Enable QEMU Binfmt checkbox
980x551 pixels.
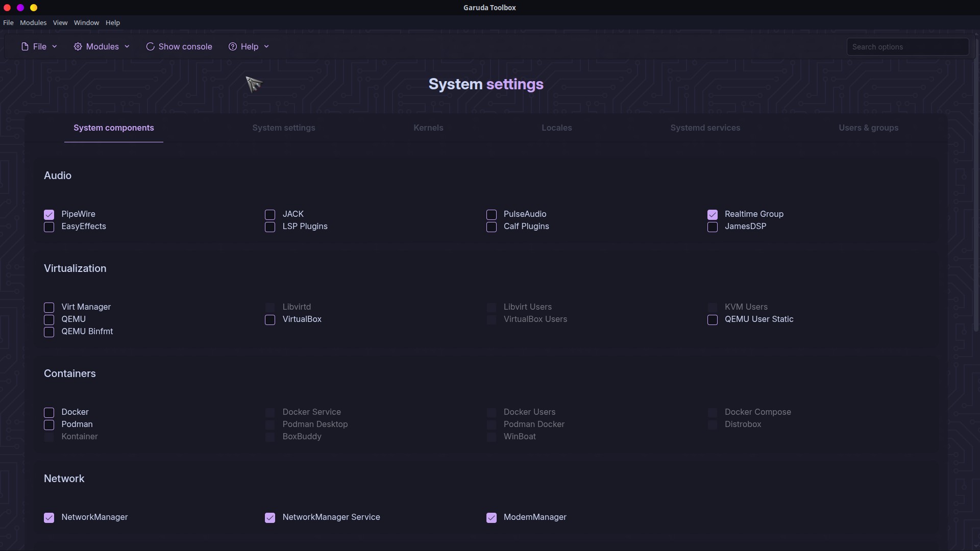[49, 332]
